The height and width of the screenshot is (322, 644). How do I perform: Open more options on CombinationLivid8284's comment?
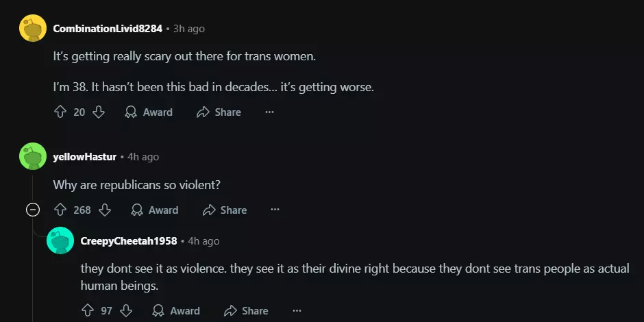[269, 112]
